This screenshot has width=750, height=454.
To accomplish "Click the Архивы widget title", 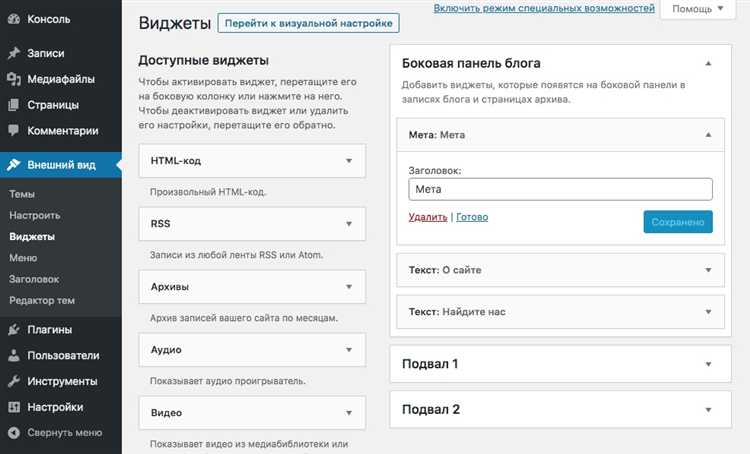I will pos(170,287).
